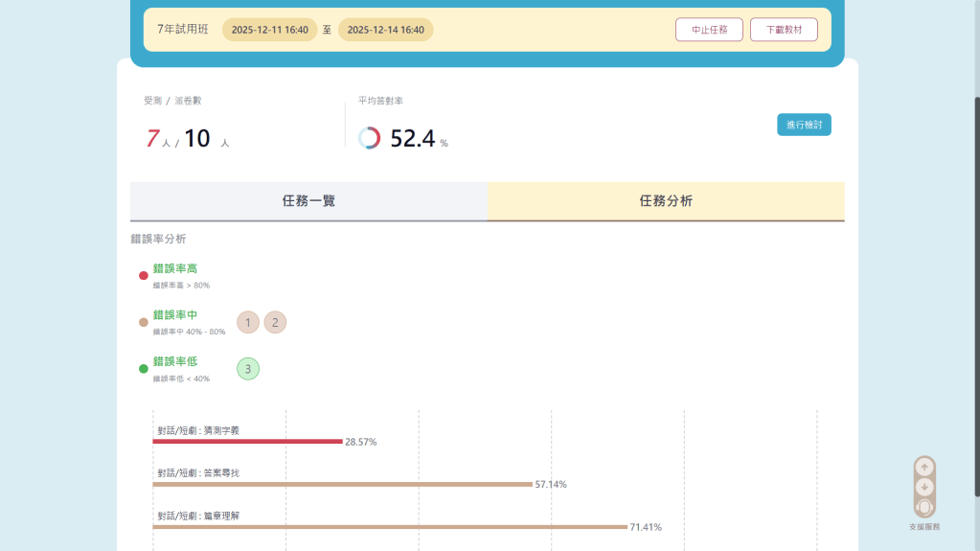Switch to the 任務一覽 tab

(308, 201)
